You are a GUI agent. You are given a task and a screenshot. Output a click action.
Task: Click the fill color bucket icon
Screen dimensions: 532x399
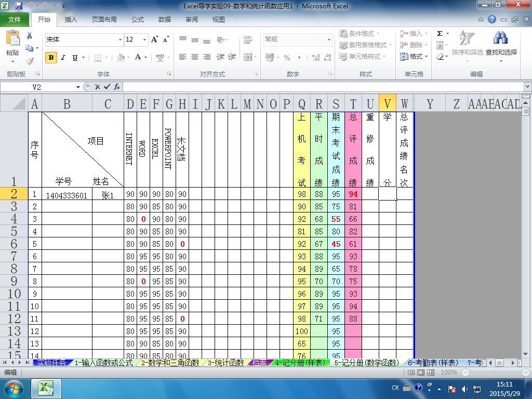tap(121, 57)
